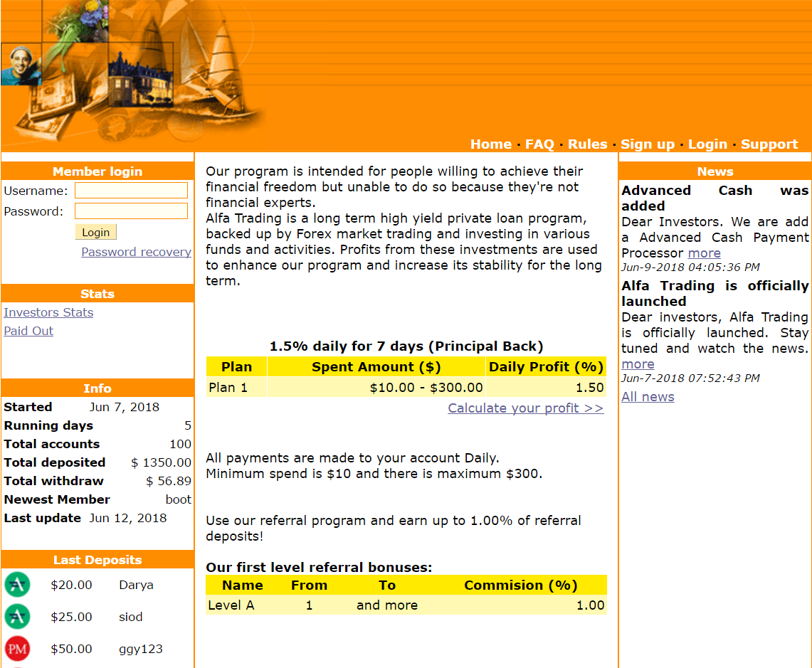This screenshot has width=812, height=668.
Task: Click the news timestamp Jun-7-2018 07:52:43 PM
Action: coord(690,378)
